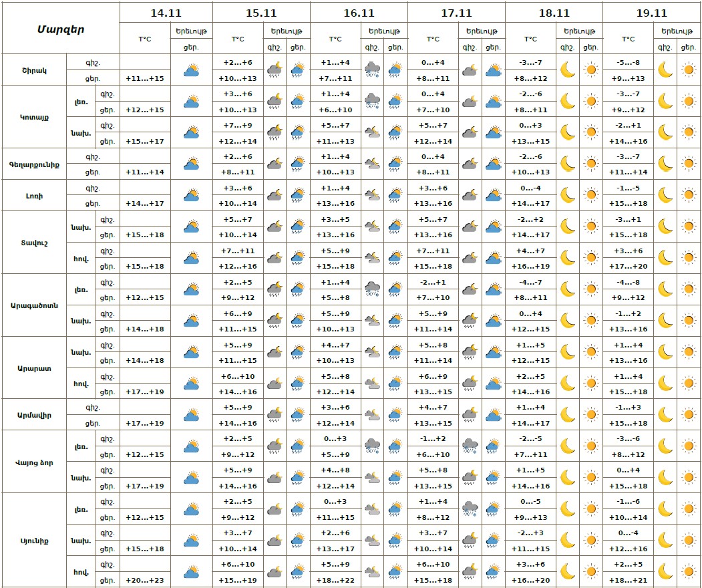Click the Մարզեր table header
702x588 pixels.
coord(60,28)
